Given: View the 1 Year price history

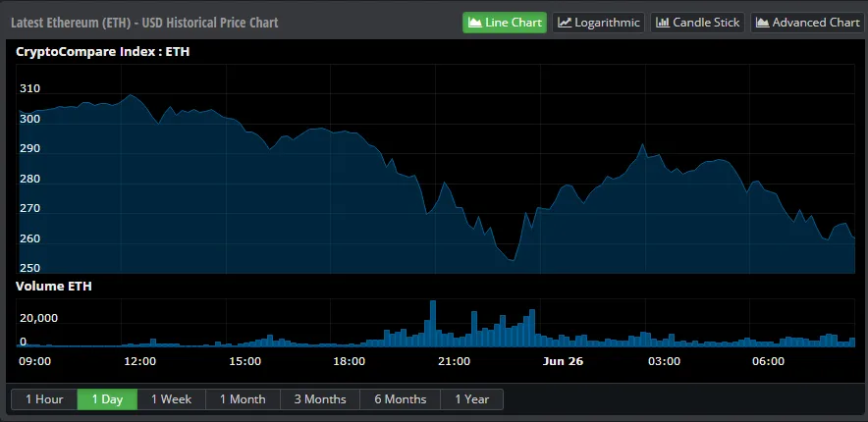Looking at the screenshot, I should tap(471, 399).
